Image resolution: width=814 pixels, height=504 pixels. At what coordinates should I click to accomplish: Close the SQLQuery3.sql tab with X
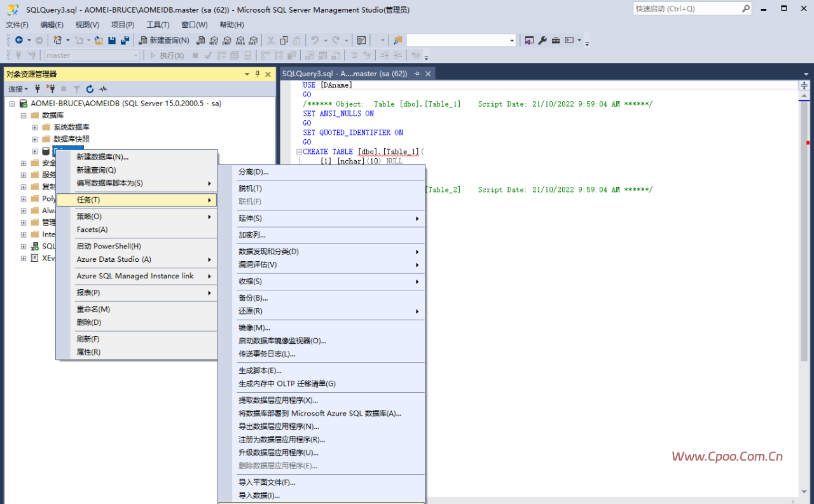point(428,74)
